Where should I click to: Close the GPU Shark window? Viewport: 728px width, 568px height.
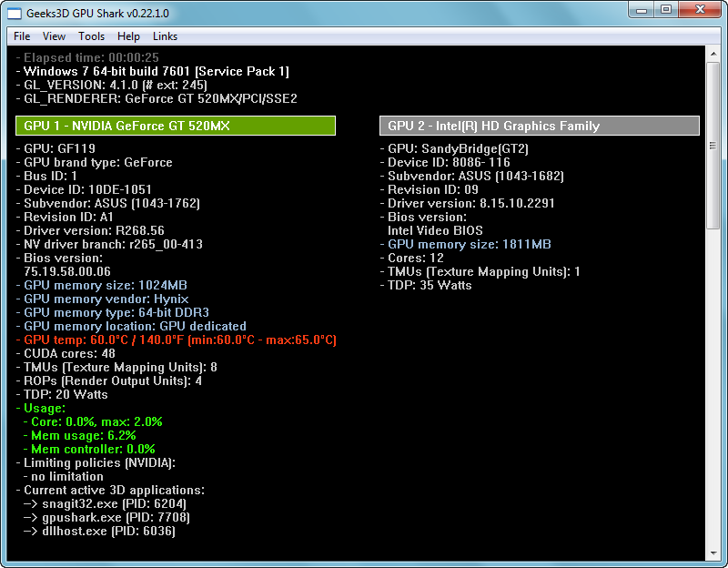click(700, 10)
